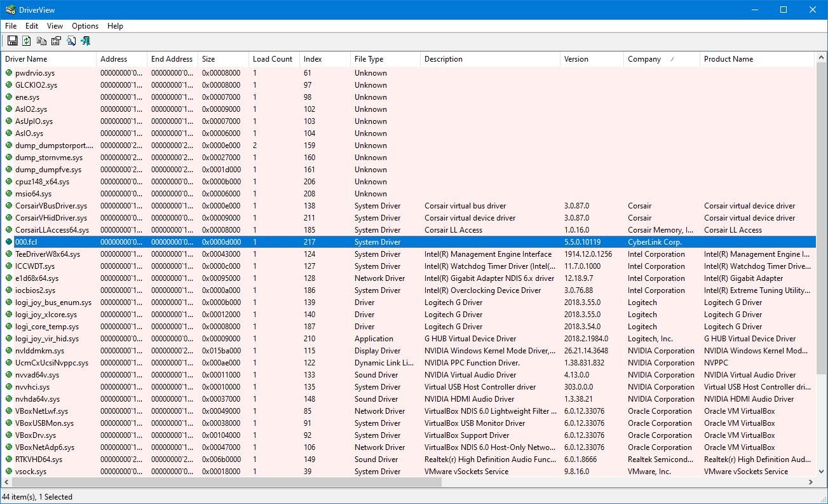Click the horizontal scrollbar right arrow
This screenshot has width=828, height=504.
click(x=810, y=482)
